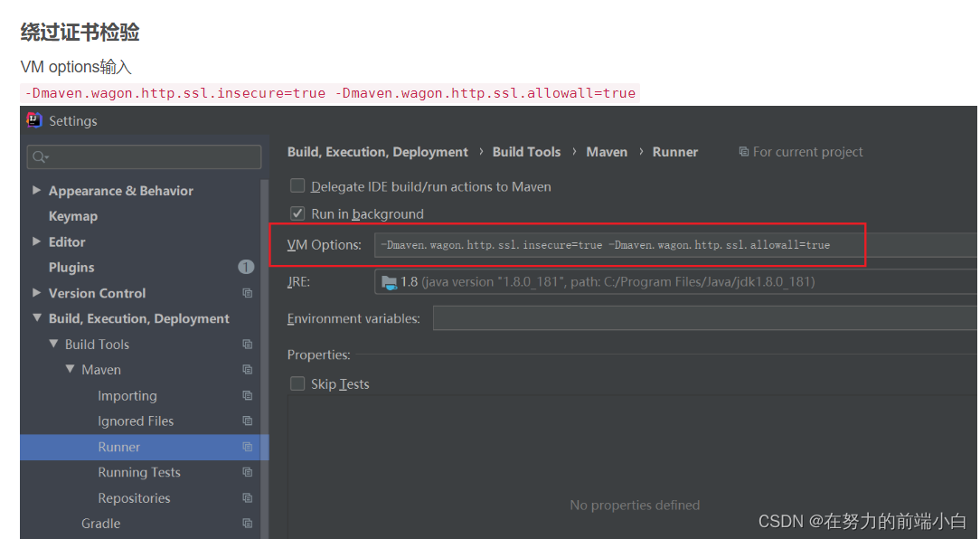This screenshot has height=539, width=980.
Task: Click the JDK folder icon in JRE field
Action: coord(390,282)
